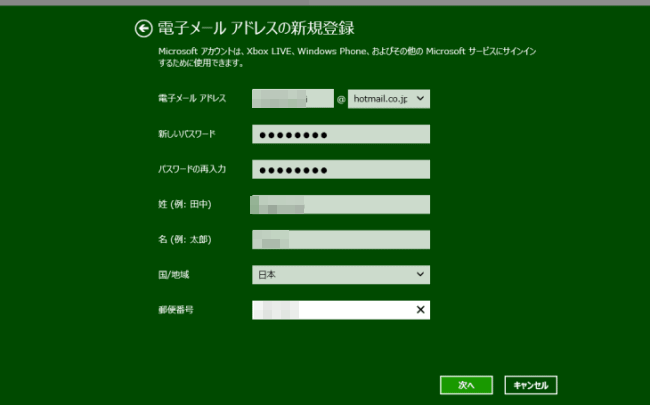650x405 pixels.
Task: Click the 名 (例: 太郎) label
Action: 178,239
